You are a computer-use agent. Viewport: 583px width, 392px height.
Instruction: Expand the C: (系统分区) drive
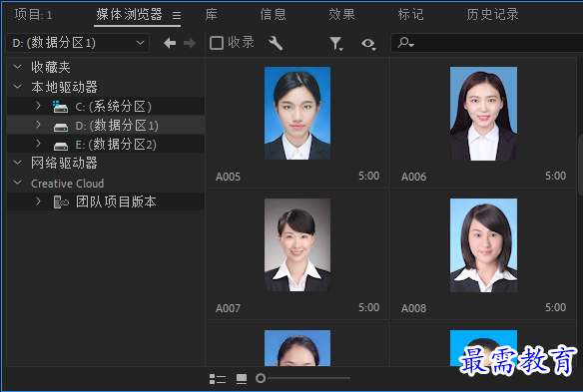click(x=38, y=106)
